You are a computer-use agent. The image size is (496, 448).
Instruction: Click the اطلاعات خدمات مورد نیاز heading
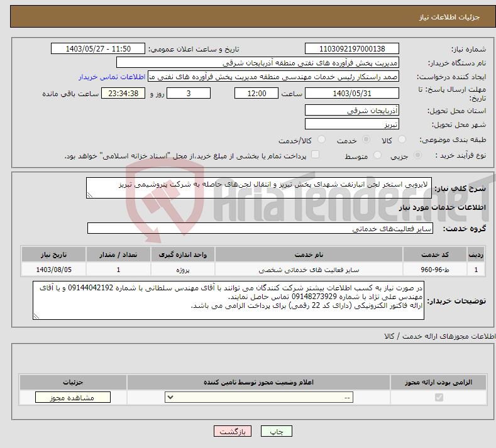coord(442,207)
